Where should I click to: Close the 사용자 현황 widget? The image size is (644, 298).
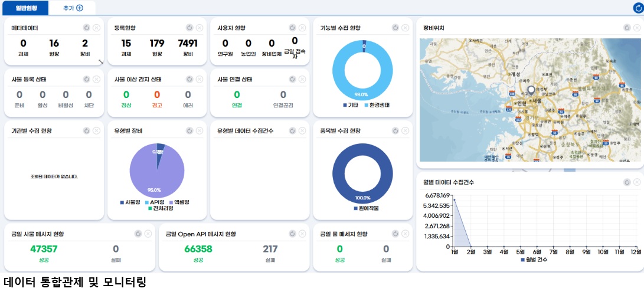[x=302, y=28]
